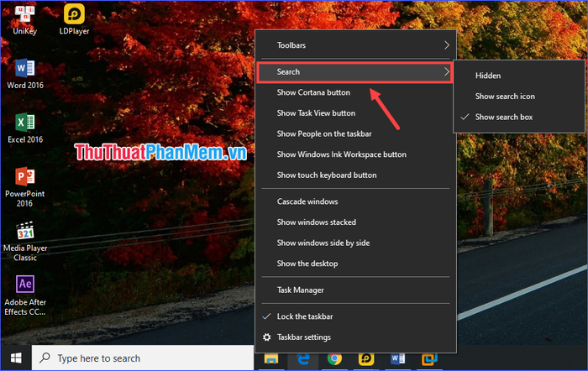Toggle Show Cortana button

355,92
